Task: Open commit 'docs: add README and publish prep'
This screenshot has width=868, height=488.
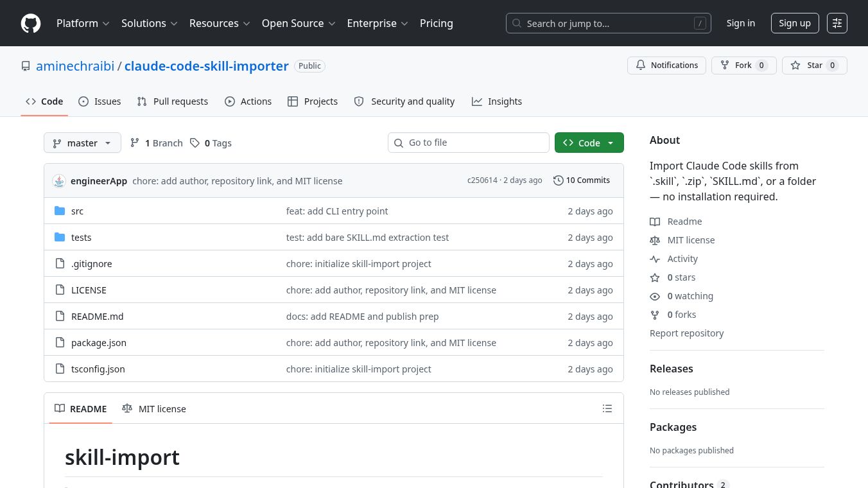Action: click(x=363, y=317)
